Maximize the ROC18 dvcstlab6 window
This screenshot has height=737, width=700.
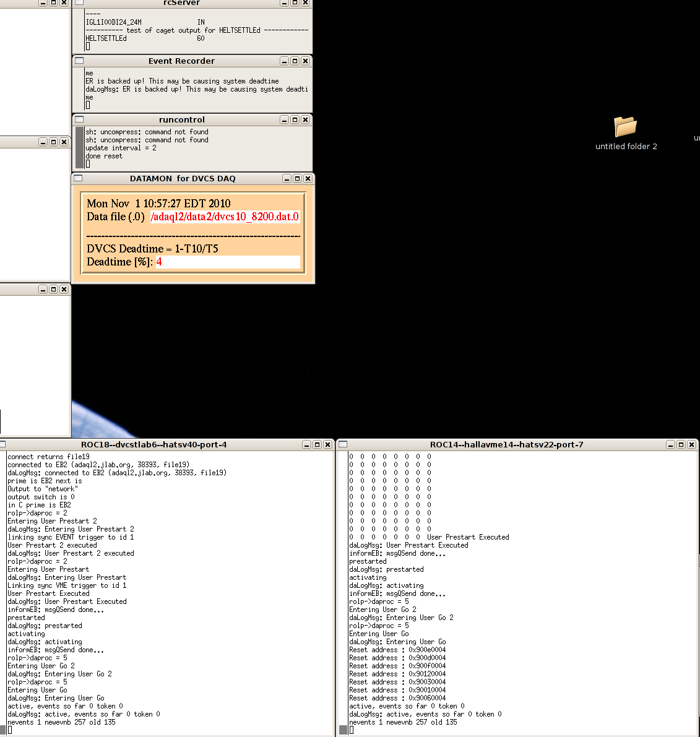(318, 445)
